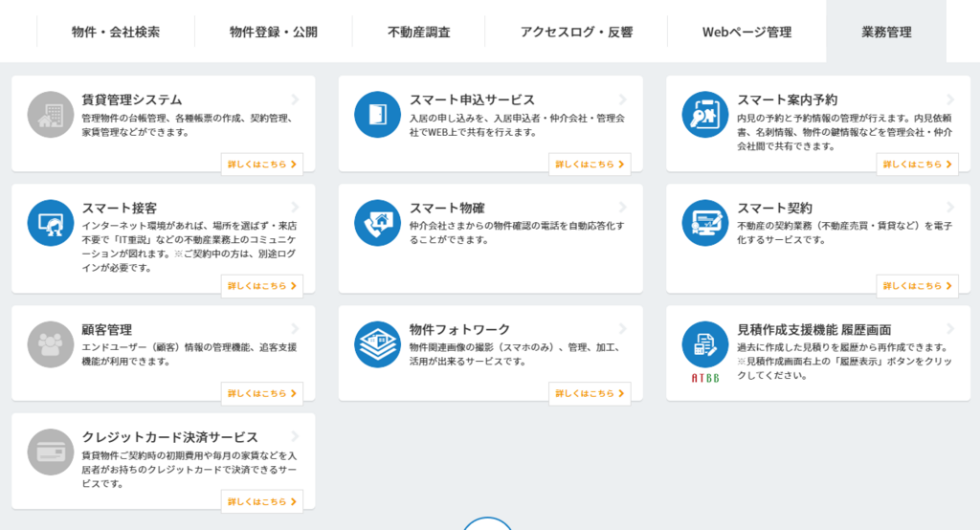The image size is (980, 530).
Task: Open the 物件・会社検索 tab
Action: click(x=116, y=32)
